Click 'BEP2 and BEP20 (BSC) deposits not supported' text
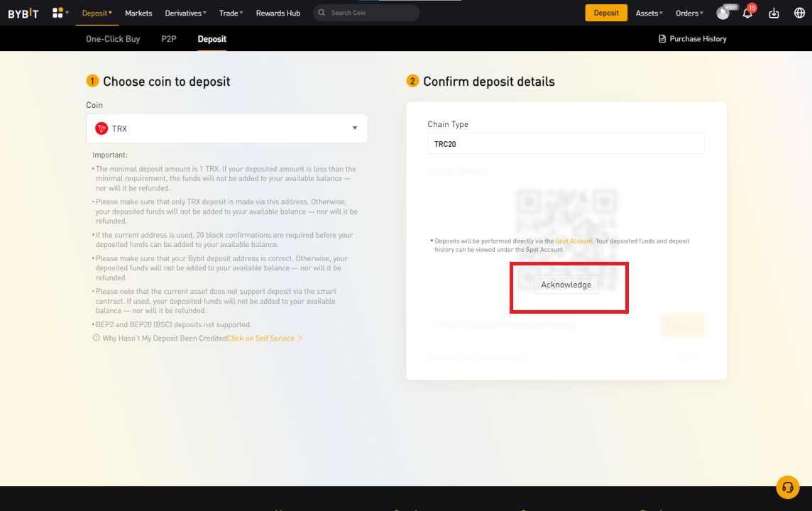This screenshot has height=511, width=812. pos(173,324)
